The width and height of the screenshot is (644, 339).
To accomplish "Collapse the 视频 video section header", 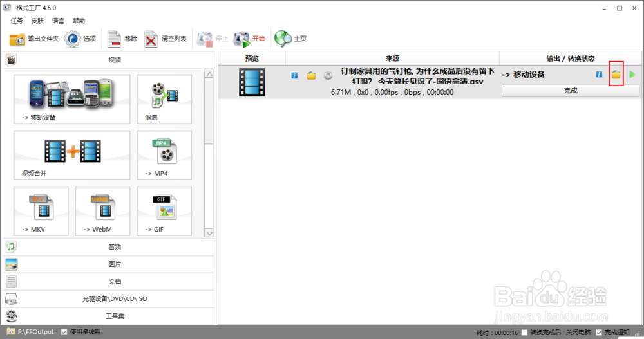I will point(108,60).
